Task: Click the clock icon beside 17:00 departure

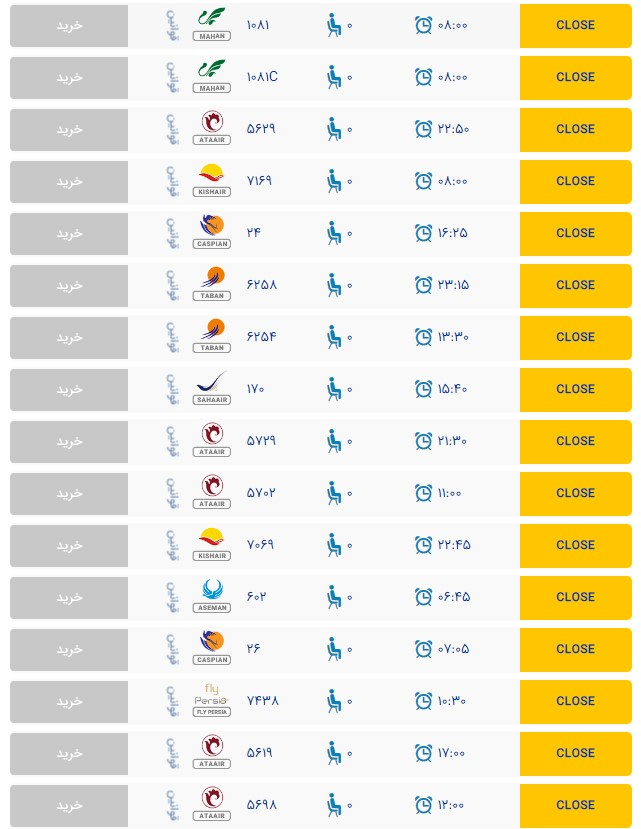Action: 424,753
